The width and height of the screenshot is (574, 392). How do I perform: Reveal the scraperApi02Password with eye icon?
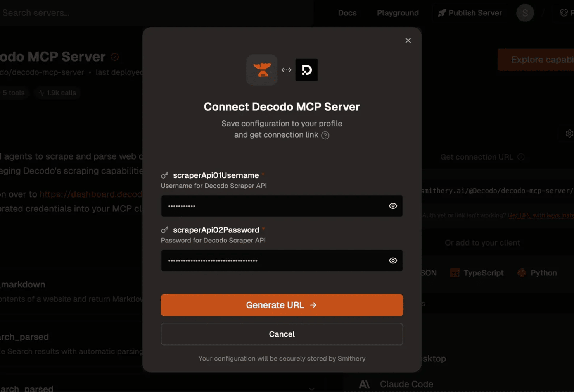[x=393, y=261]
